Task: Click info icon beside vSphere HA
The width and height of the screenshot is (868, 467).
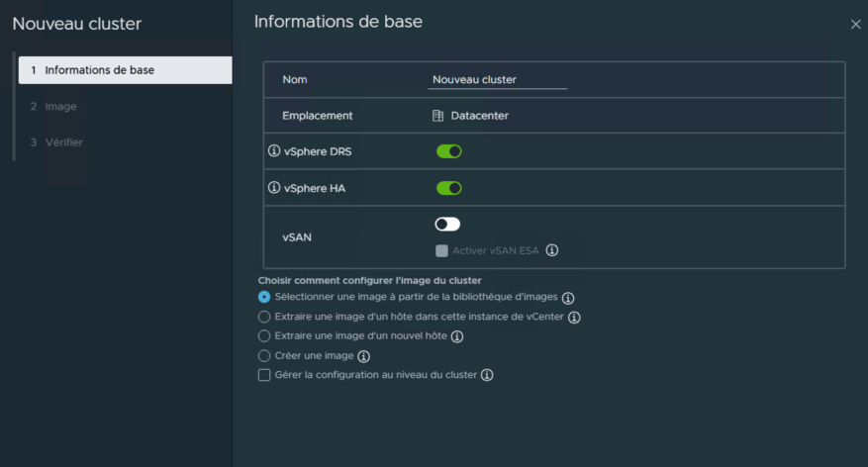Action: point(274,188)
